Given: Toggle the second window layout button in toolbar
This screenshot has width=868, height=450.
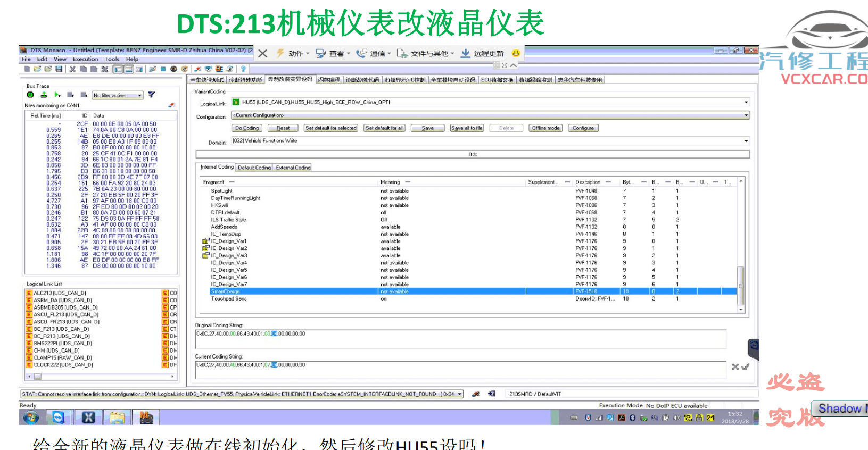Looking at the screenshot, I should click(x=129, y=69).
